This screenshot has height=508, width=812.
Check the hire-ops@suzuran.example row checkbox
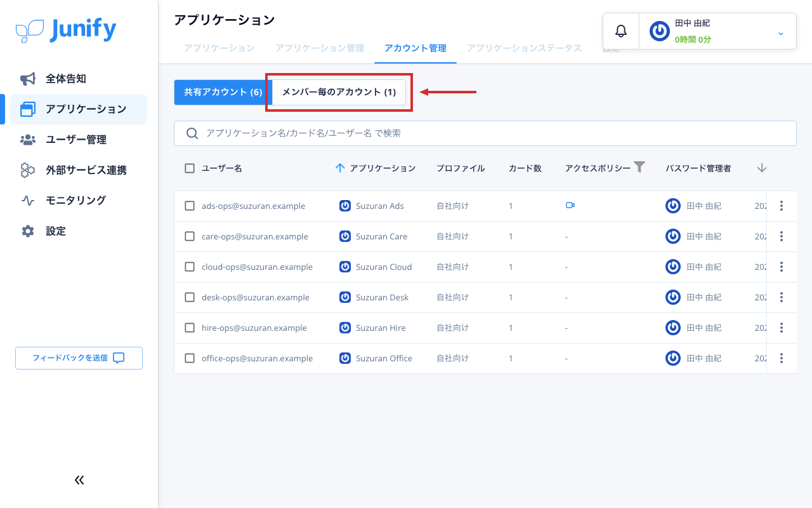click(x=190, y=328)
